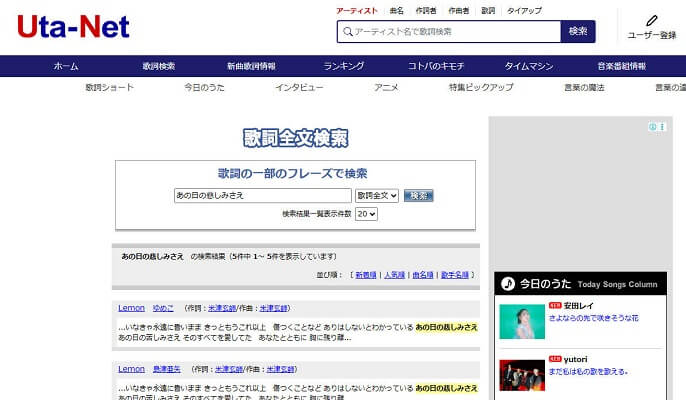Open the 歌詞全文 search-type dropdown

pos(377,196)
